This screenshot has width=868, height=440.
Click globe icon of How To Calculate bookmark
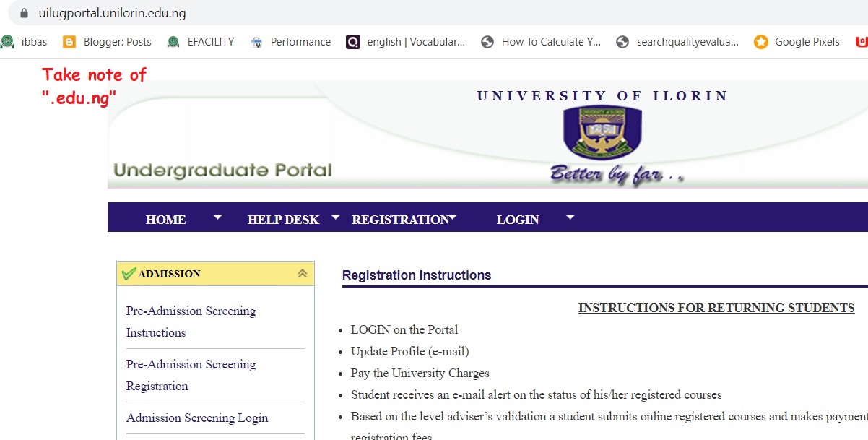pos(487,42)
